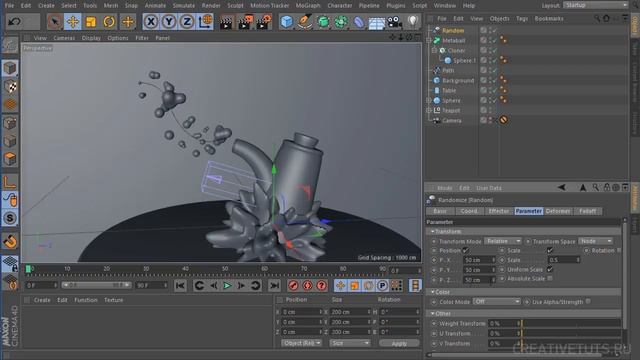The image size is (640, 360).
Task: Open the deformer objects icon
Action: tap(358, 21)
